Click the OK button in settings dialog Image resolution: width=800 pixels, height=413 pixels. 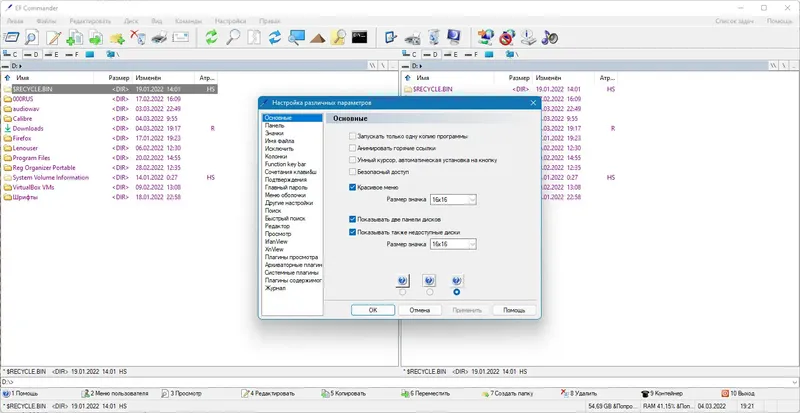[x=373, y=310]
